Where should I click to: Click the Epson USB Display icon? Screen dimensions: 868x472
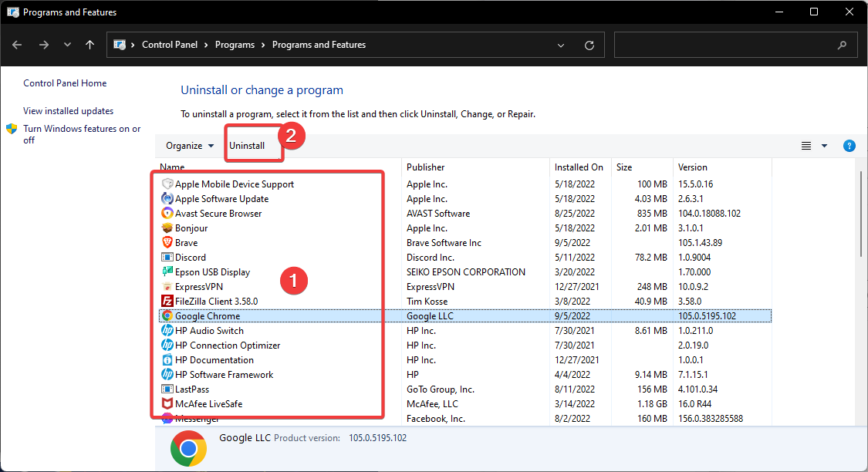coord(167,271)
